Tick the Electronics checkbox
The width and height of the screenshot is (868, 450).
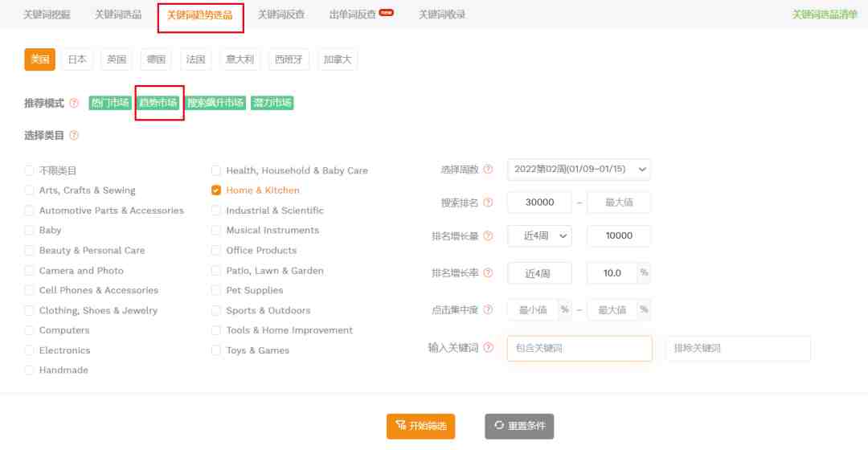click(30, 350)
